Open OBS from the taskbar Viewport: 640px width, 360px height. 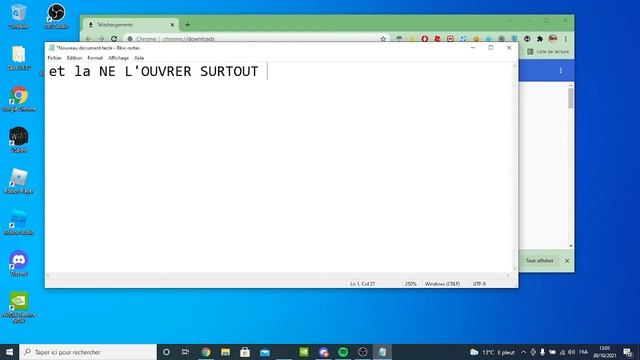[362, 352]
